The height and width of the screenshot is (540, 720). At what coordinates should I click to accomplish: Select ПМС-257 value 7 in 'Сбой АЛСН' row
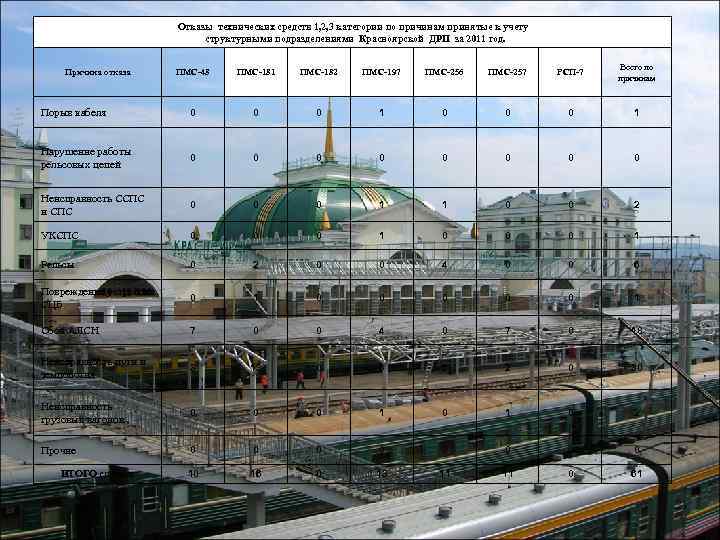pyautogui.click(x=507, y=330)
